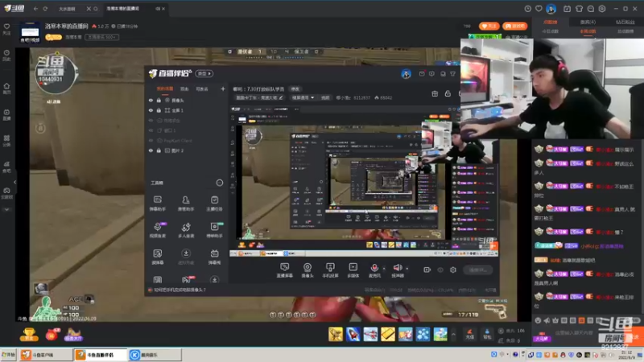The image size is (644, 362).
Task: Select the first scene tab in companion window
Action: pyautogui.click(x=165, y=89)
